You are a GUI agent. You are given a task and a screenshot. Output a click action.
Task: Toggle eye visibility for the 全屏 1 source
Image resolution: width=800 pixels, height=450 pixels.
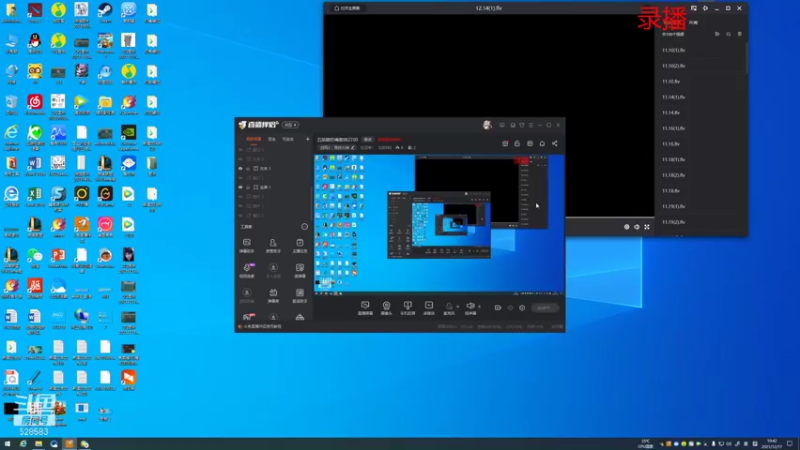(241, 187)
